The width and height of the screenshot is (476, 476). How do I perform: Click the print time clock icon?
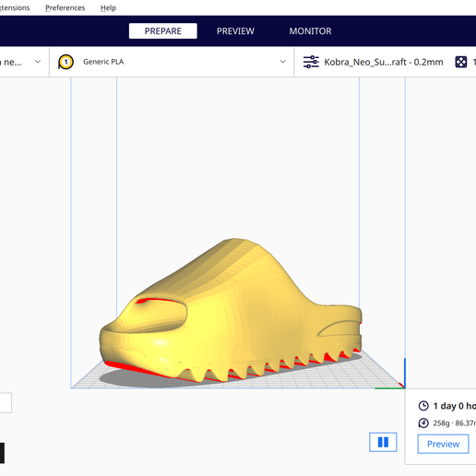coord(423,406)
